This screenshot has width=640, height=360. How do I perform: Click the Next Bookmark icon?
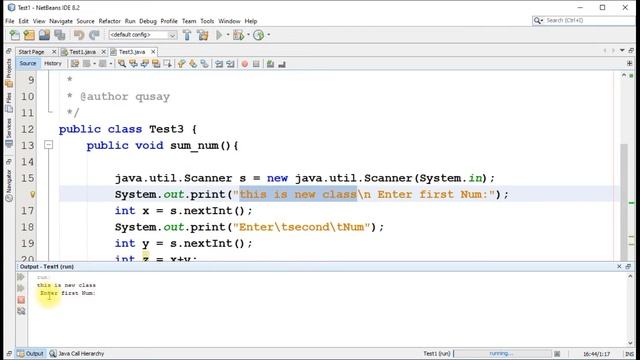(x=193, y=64)
